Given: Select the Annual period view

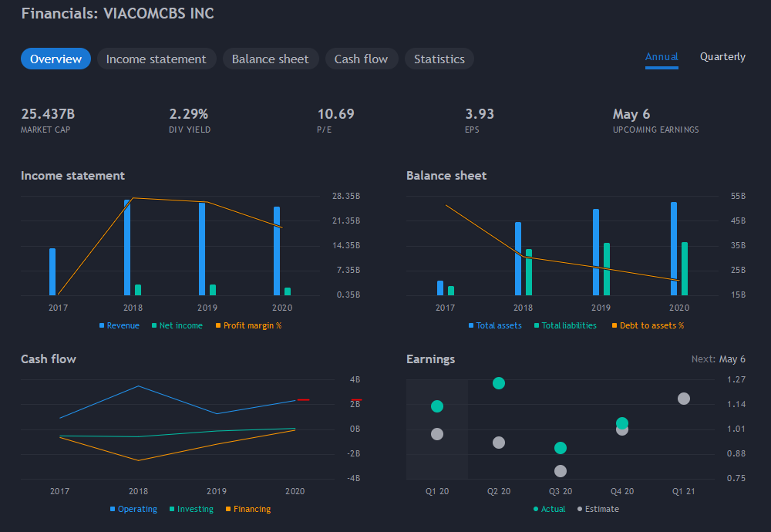Looking at the screenshot, I should pyautogui.click(x=662, y=57).
